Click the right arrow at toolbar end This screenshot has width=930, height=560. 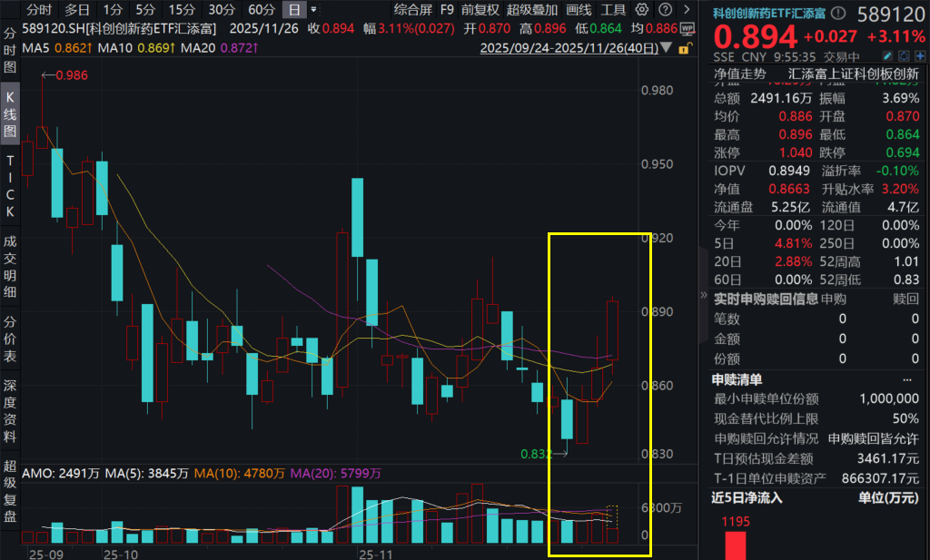[x=687, y=9]
